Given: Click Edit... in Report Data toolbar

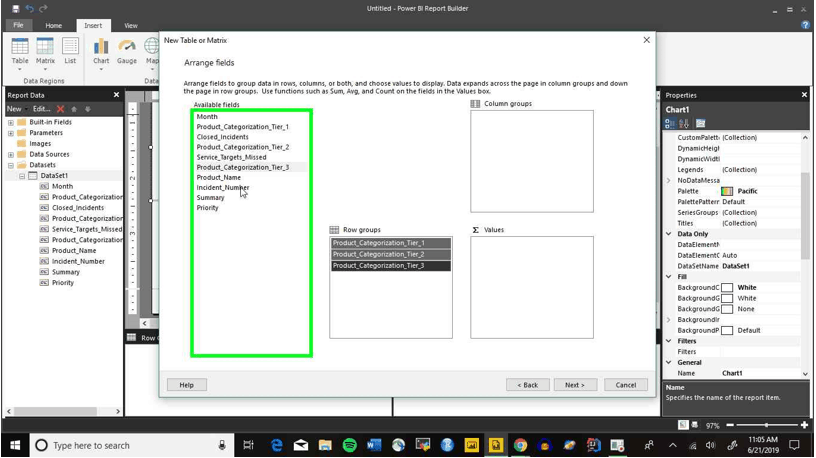Looking at the screenshot, I should pos(42,109).
